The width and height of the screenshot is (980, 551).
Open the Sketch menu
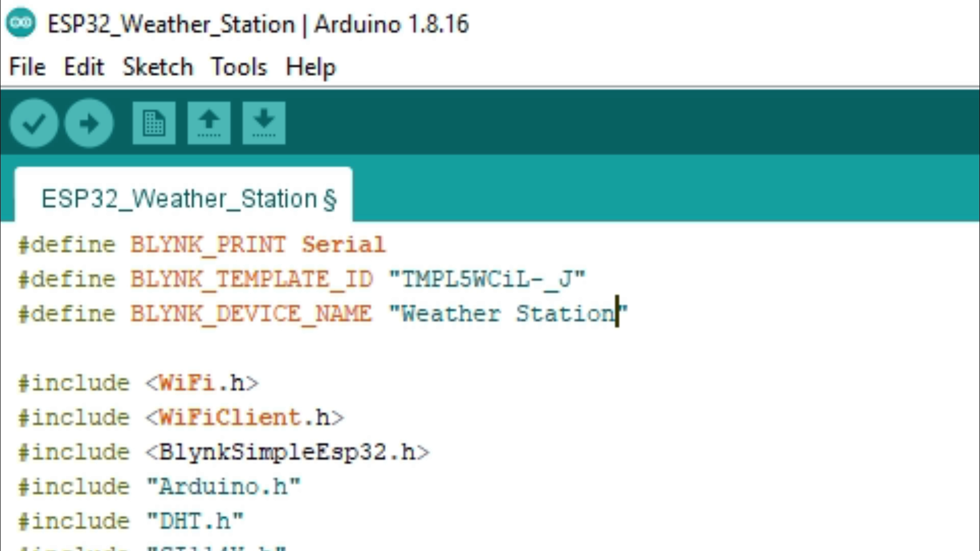(x=158, y=67)
